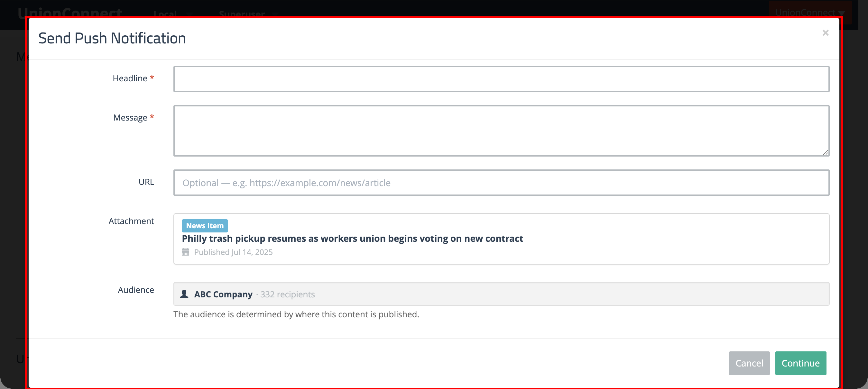Focus the Headline input field
The height and width of the screenshot is (389, 868).
[501, 79]
